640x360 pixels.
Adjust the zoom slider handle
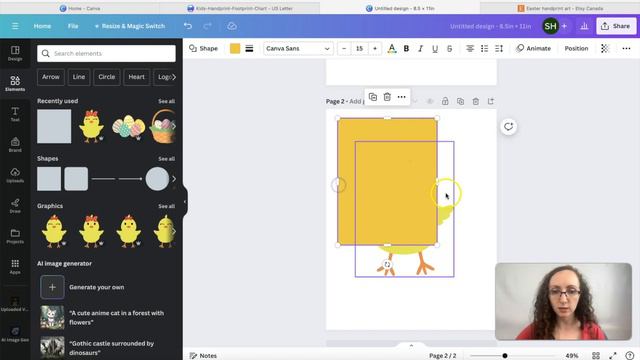pos(505,356)
